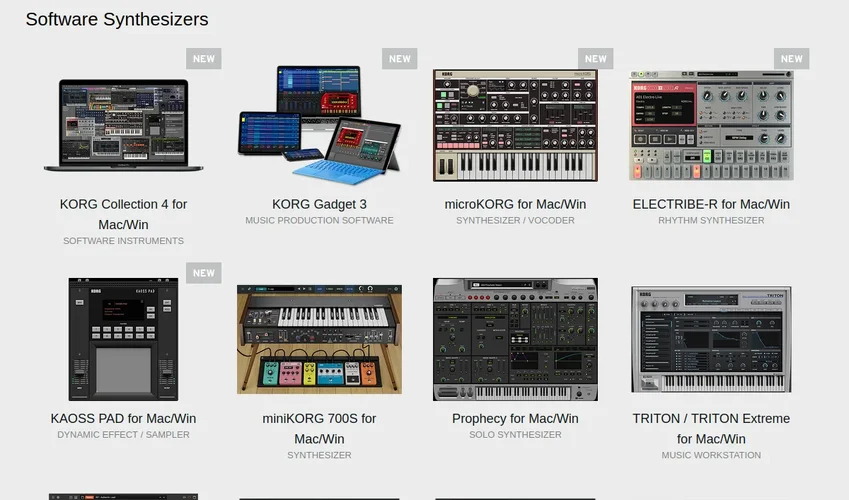Open the ELECTRIBE-R product image
This screenshot has height=500, width=849.
tap(711, 125)
